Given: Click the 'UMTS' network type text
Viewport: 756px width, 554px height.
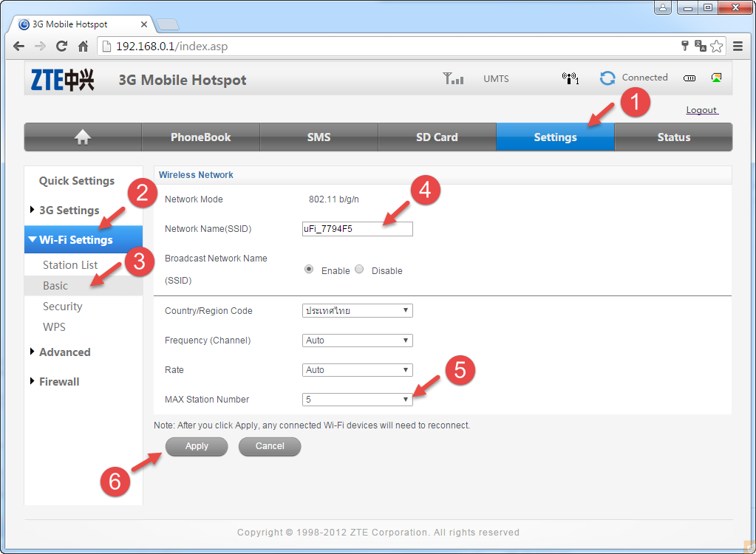Looking at the screenshot, I should point(496,78).
